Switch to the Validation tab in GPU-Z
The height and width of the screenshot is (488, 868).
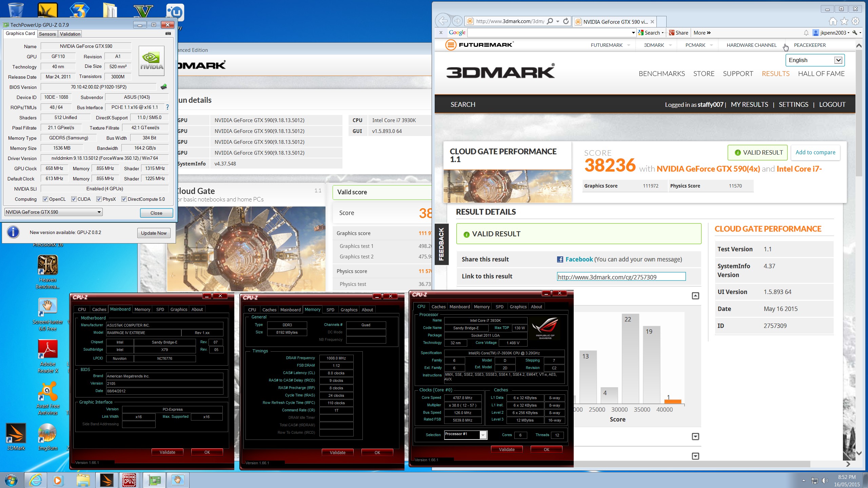70,34
